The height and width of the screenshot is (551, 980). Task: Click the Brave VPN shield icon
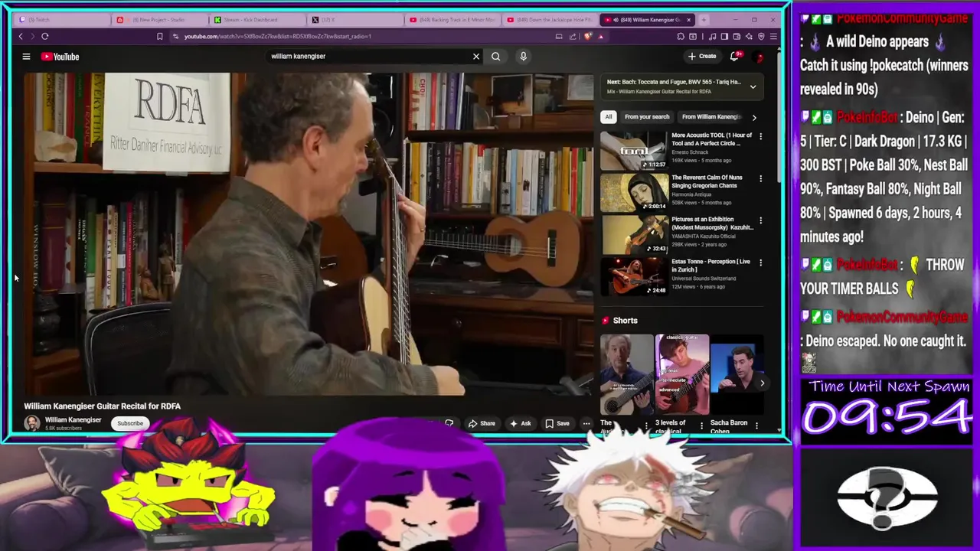coord(761,36)
